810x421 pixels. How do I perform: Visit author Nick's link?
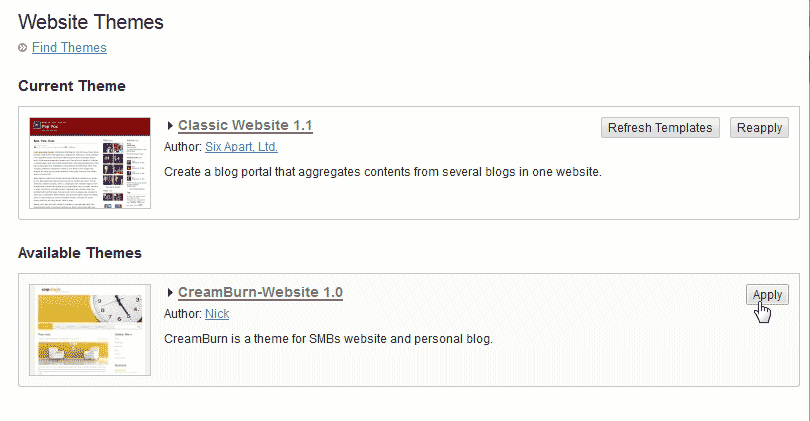[217, 314]
